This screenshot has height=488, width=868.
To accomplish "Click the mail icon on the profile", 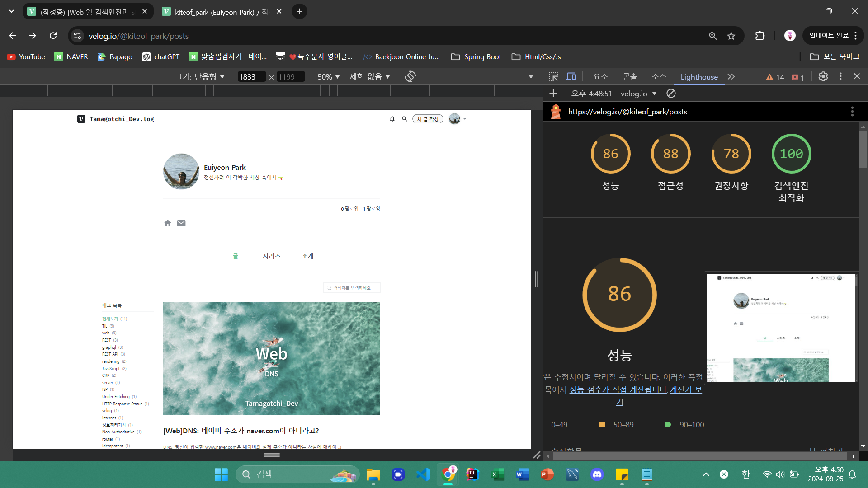I will (x=181, y=223).
